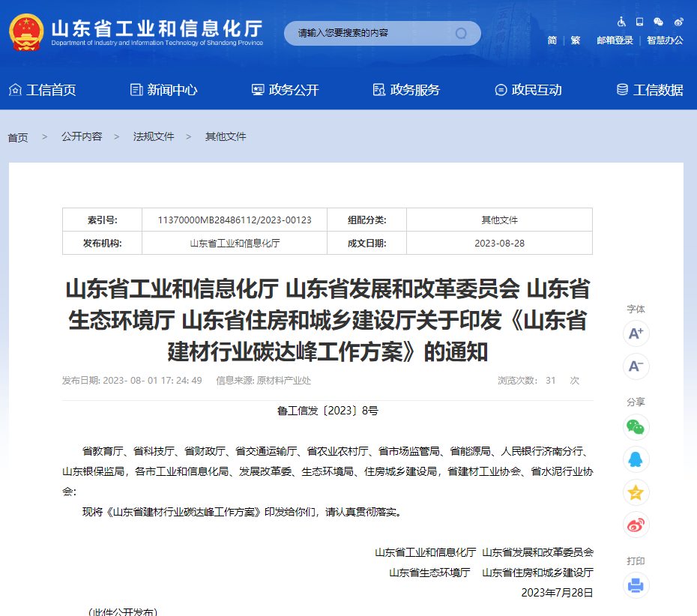The width and height of the screenshot is (697, 616).
Task: Click the accessibility wheelchair icon in header
Action: [621, 22]
